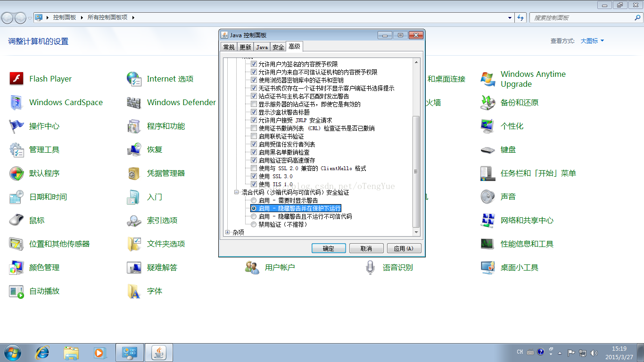Open Windows CardSpace icon
The width and height of the screenshot is (644, 362).
(x=17, y=102)
